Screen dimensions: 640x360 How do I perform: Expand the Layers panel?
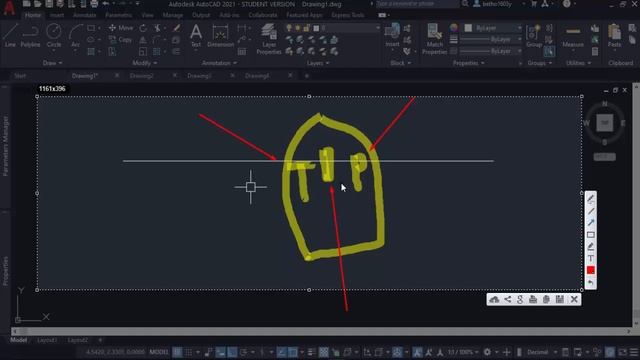tap(318, 63)
